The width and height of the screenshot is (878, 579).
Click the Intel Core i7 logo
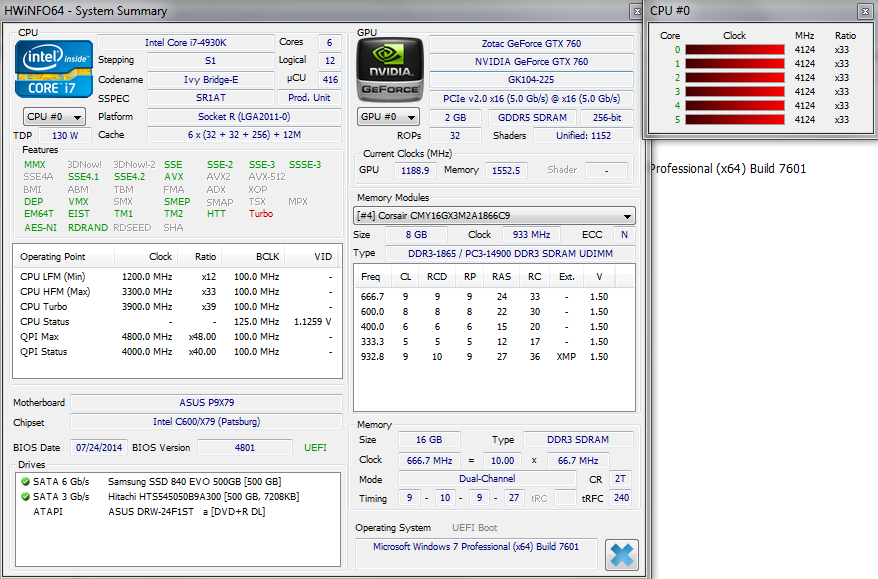[54, 69]
